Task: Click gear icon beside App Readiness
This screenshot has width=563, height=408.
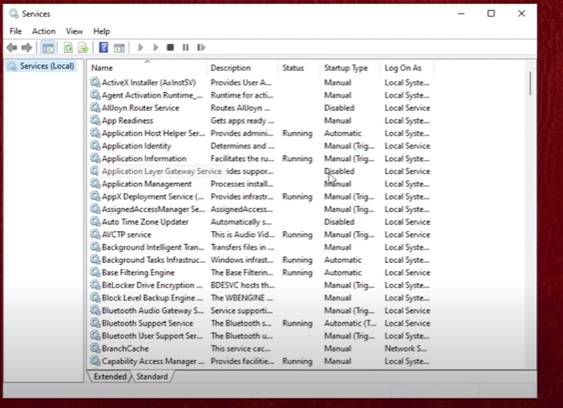Action: click(x=95, y=120)
